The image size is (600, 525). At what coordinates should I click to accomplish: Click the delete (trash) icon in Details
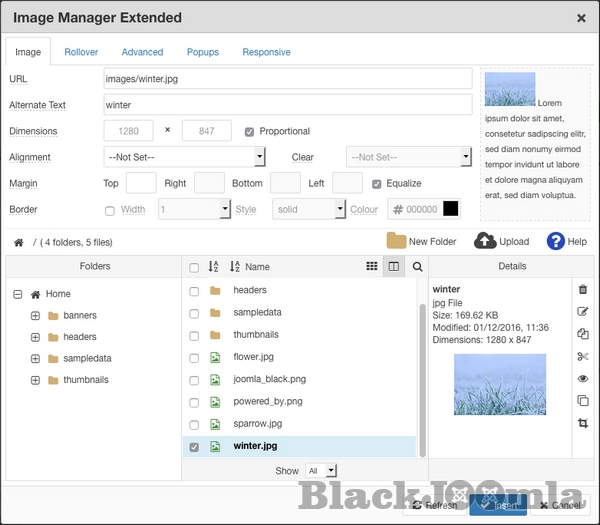(583, 289)
